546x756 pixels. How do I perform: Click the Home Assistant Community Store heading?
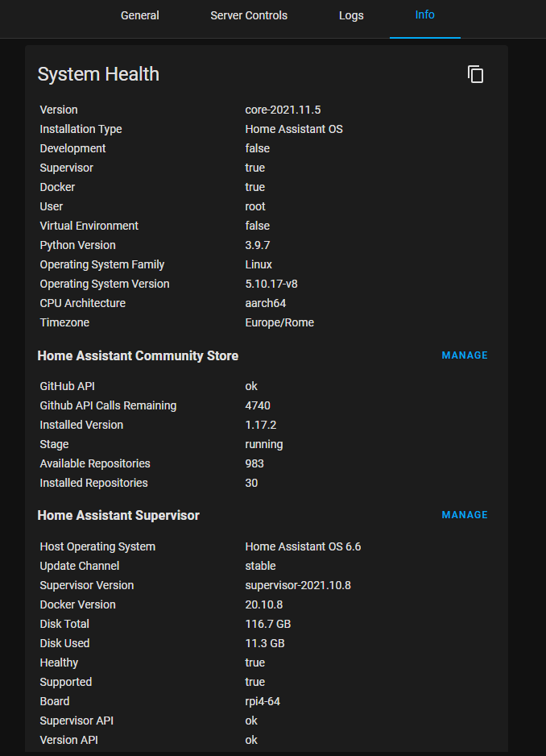point(138,355)
